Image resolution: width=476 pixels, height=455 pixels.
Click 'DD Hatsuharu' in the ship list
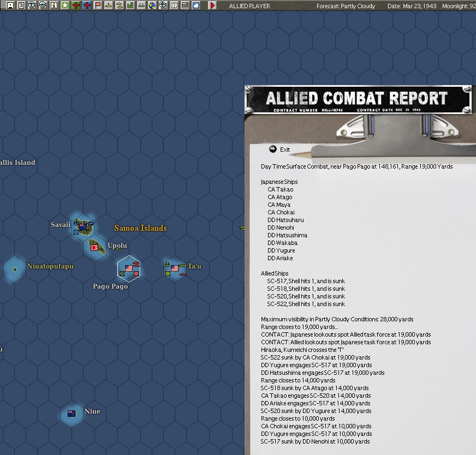coord(285,220)
